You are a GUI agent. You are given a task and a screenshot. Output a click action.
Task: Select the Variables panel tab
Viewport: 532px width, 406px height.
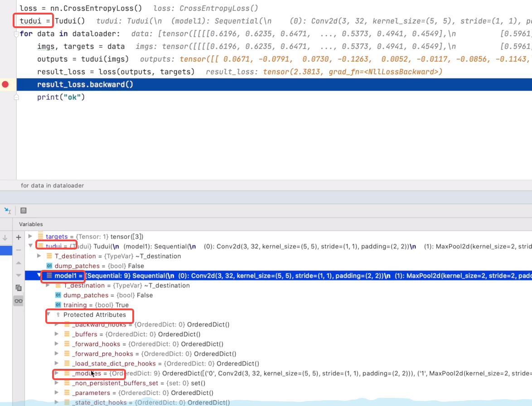(x=31, y=224)
